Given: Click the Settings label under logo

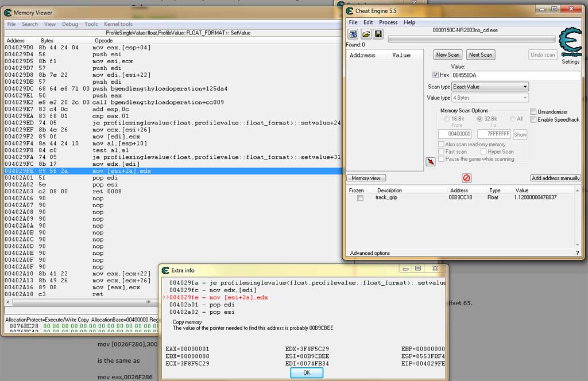Looking at the screenshot, I should coord(570,62).
